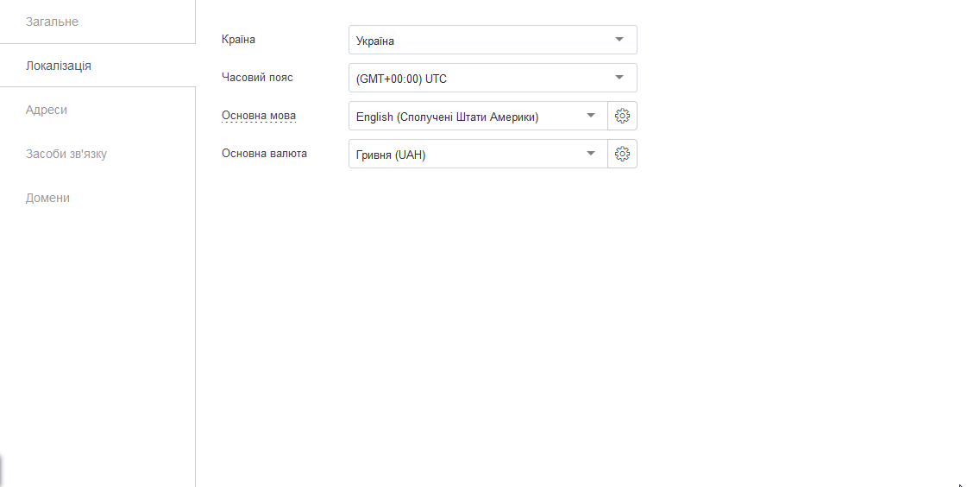
Task: Open language settings gear next to Основна мова
Action: (622, 116)
